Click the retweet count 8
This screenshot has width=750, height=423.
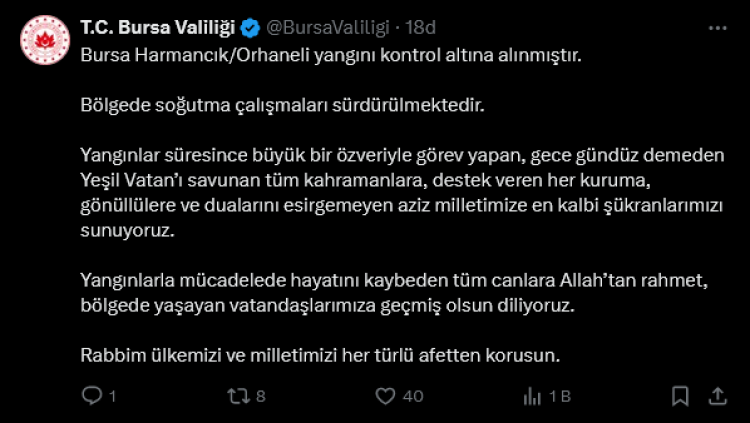(260, 397)
